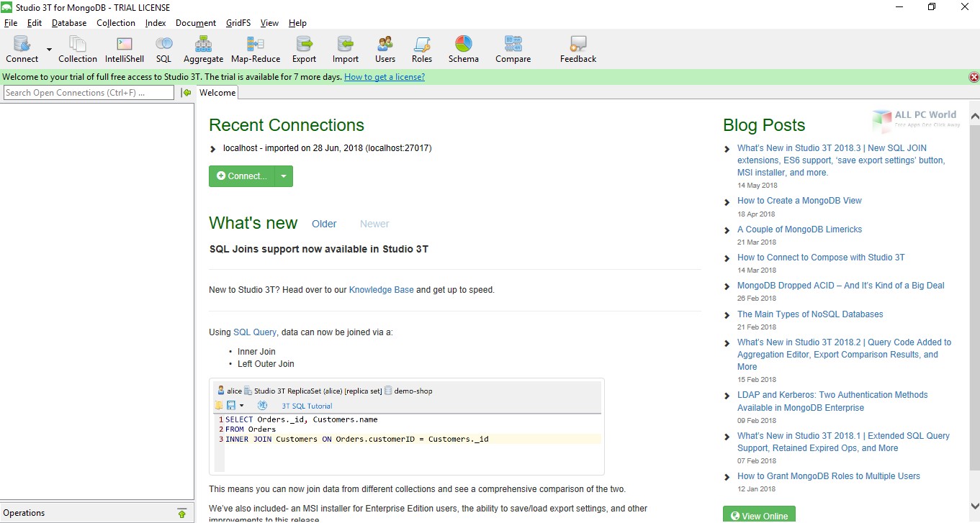Expand the arrow beside 'LDAP and Kerberos'
This screenshot has width=980, height=523.
[x=727, y=396]
